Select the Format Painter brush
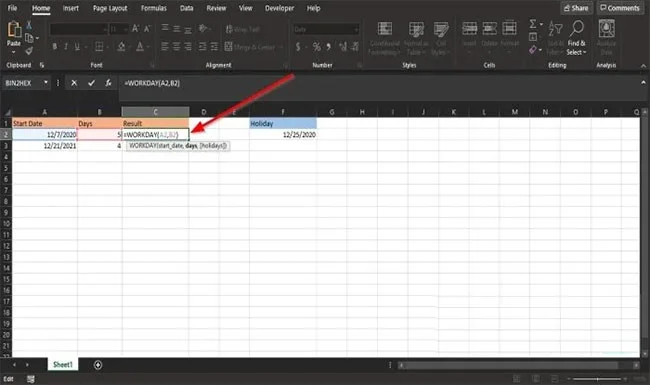The height and width of the screenshot is (385, 650). pyautogui.click(x=29, y=51)
